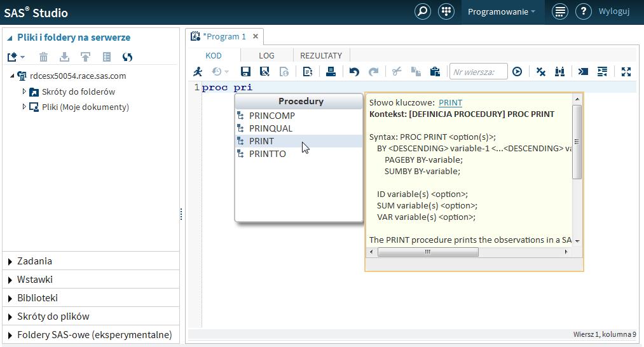644x347 pixels.
Task: Click the upload file icon
Action: 85,57
